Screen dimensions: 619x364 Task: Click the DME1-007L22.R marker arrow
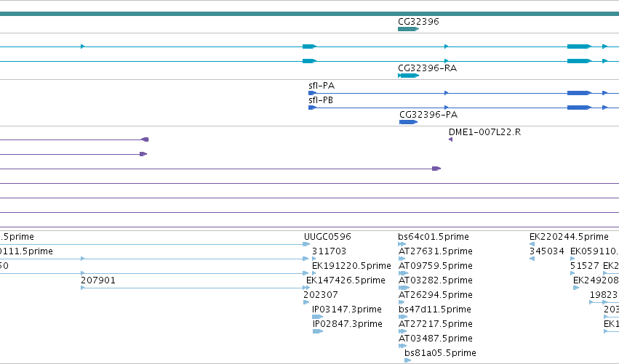(x=450, y=139)
